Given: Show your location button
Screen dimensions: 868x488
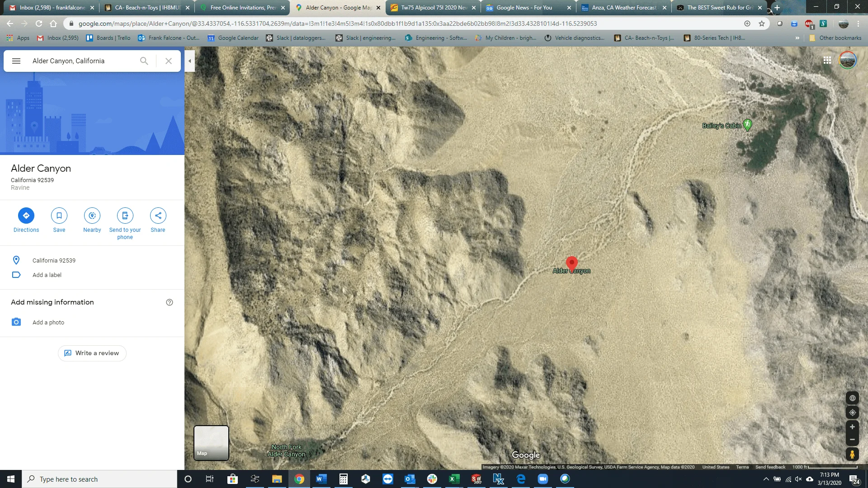Looking at the screenshot, I should coord(852,413).
